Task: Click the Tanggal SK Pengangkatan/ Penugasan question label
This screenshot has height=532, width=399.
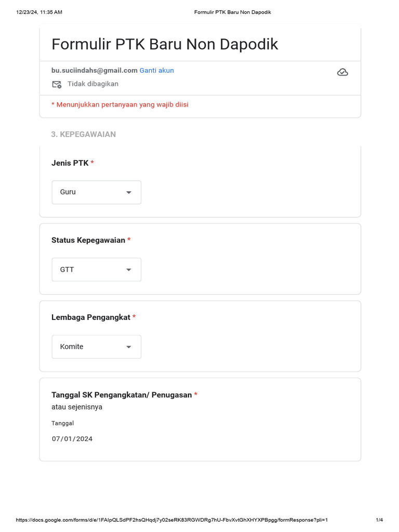Action: coord(122,395)
